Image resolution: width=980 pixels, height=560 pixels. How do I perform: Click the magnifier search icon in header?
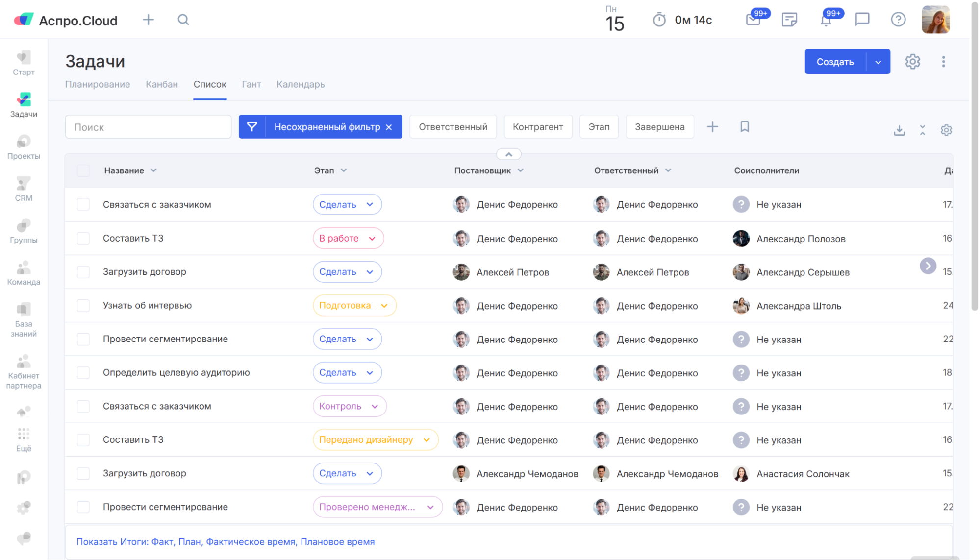click(183, 20)
